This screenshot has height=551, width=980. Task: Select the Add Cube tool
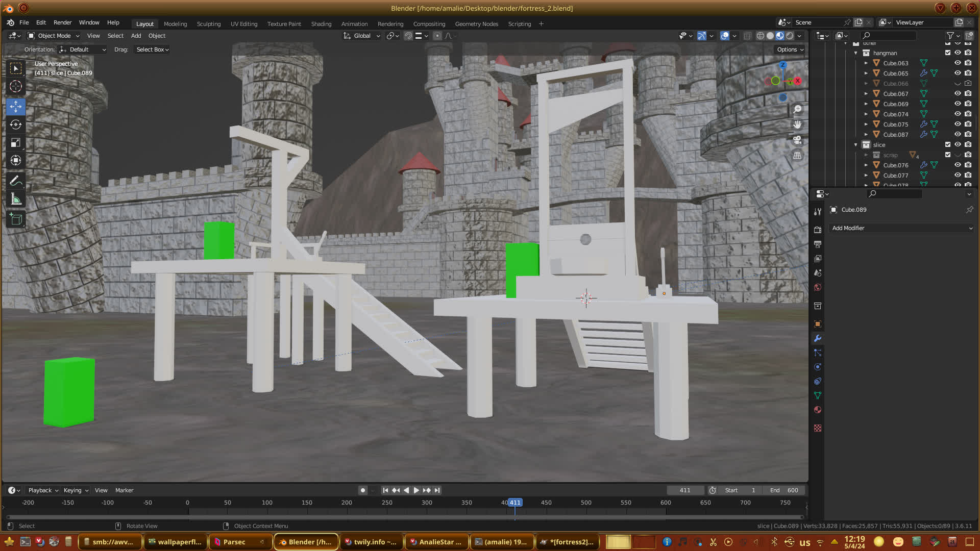coord(16,219)
